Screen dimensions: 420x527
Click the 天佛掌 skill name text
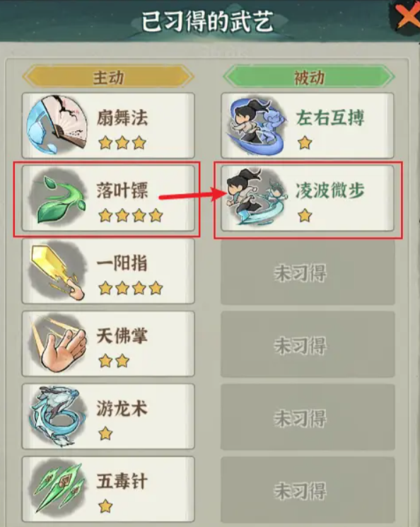pyautogui.click(x=122, y=335)
